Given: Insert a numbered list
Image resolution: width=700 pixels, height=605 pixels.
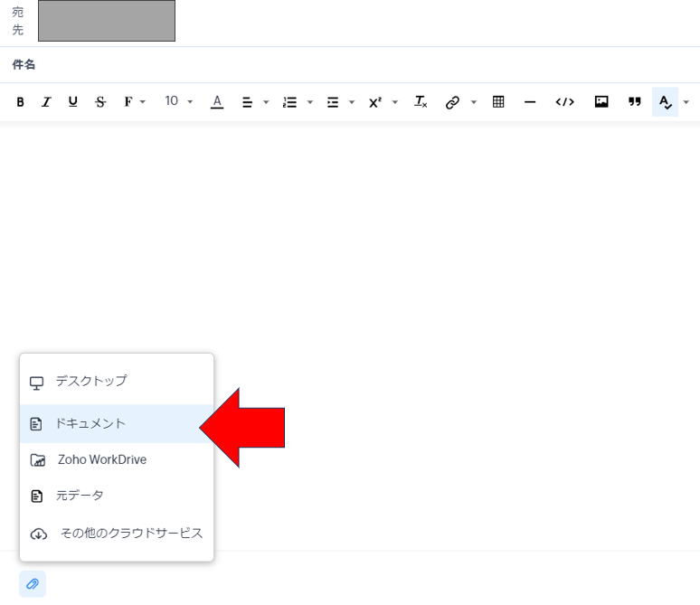Looking at the screenshot, I should coord(289,102).
